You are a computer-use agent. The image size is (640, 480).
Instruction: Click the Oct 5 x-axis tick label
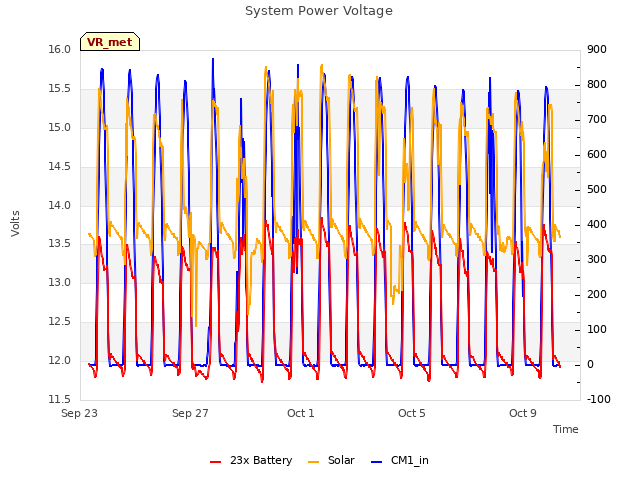tap(412, 413)
